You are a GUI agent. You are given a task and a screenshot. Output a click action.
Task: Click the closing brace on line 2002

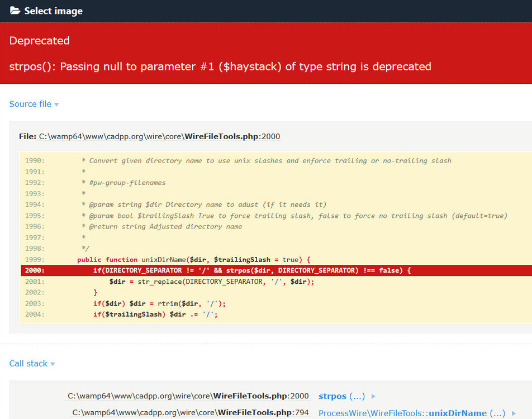96,292
